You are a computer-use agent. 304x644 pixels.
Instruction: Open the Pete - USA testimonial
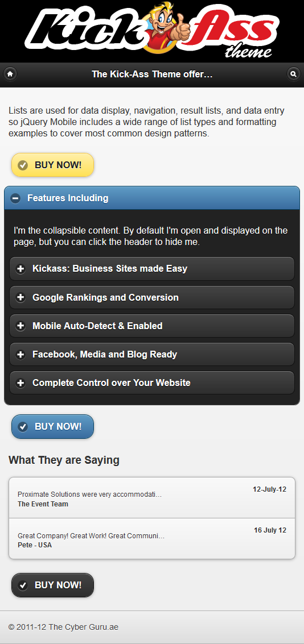coord(152,538)
